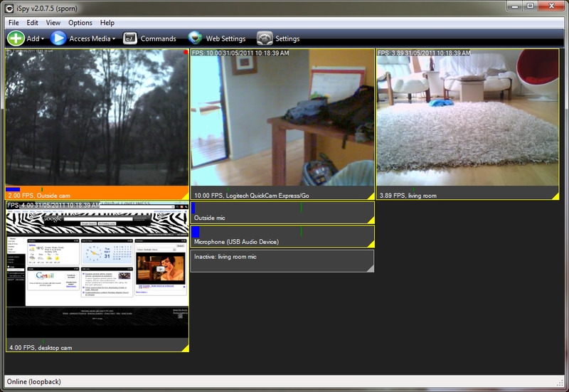Click yellow corner triangle on Outside mic
Screen dimensions: 569x392
tap(369, 218)
